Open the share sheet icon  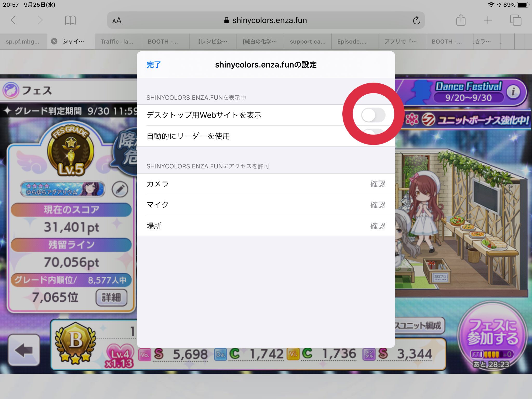point(461,20)
